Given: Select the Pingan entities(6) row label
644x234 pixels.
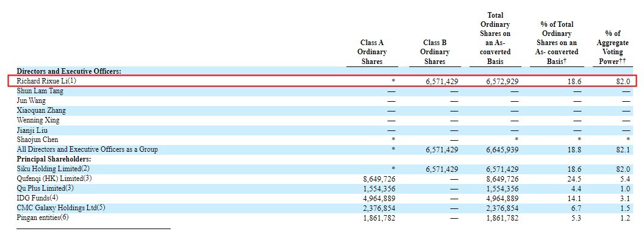Looking at the screenshot, I should click(x=42, y=218).
